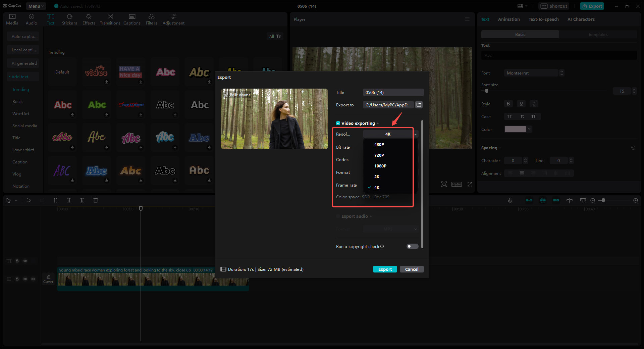Click the Split clip icon in timeline toolbar
The width and height of the screenshot is (644, 349).
click(x=55, y=200)
